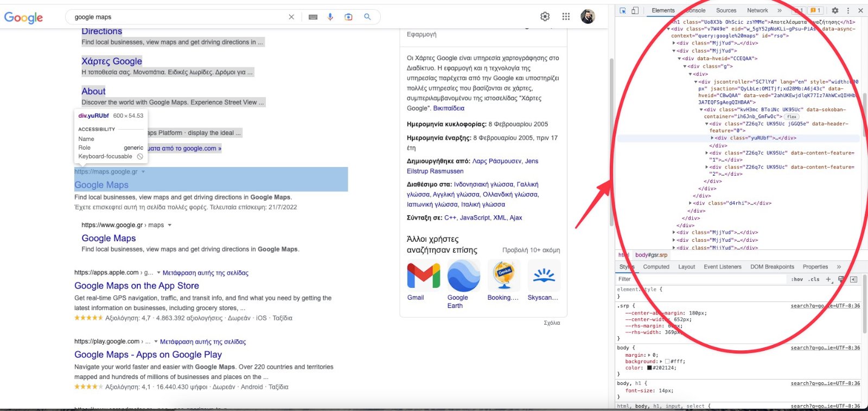868x411 pixels.
Task: Clear the search box with the X icon
Action: [x=291, y=17]
